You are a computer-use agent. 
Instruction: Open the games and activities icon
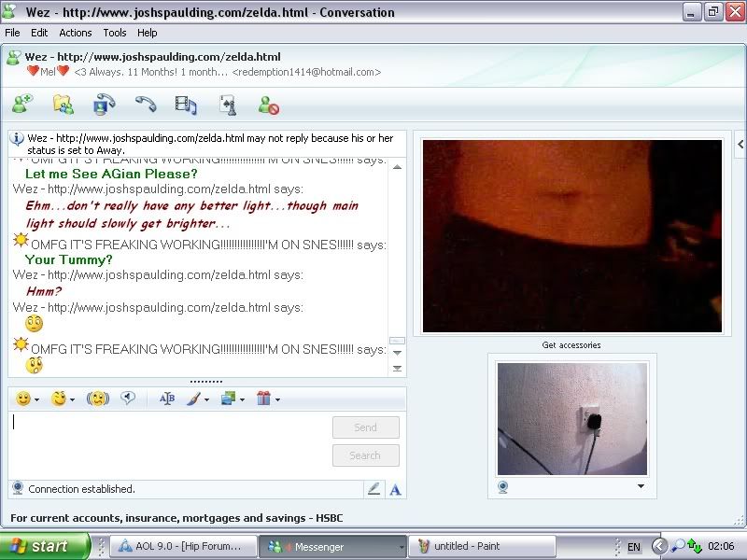[x=227, y=105]
